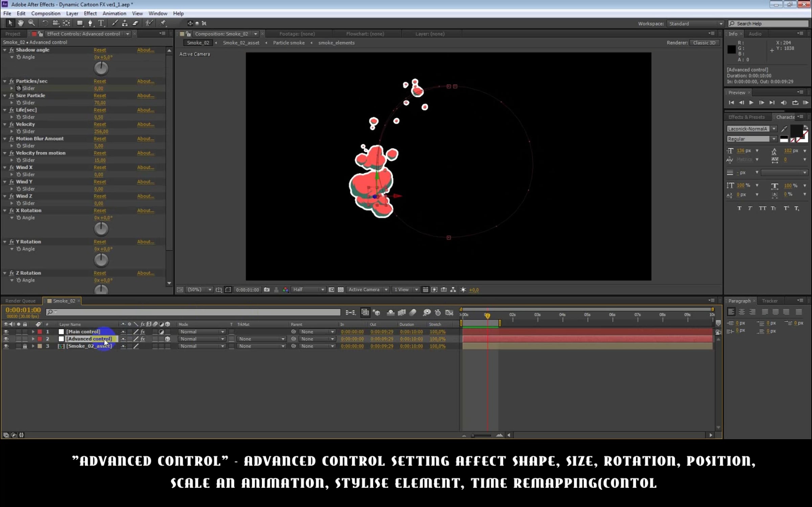Select the Hand tool

click(x=21, y=23)
